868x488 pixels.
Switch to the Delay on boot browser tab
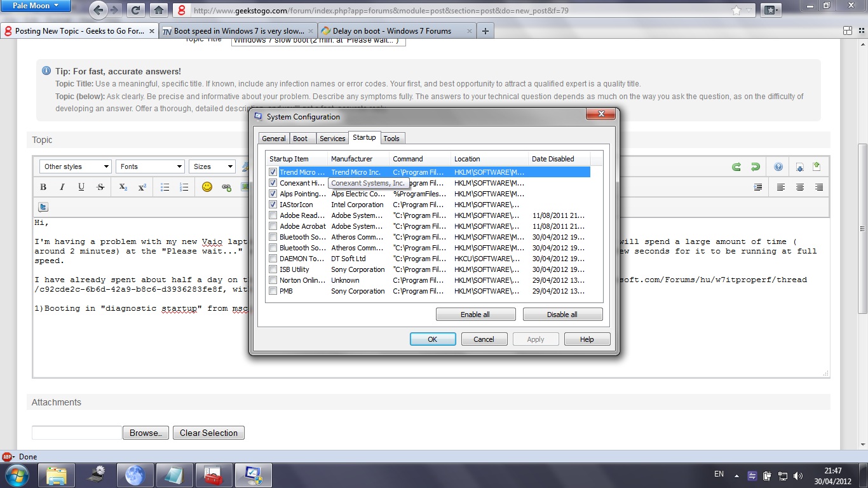click(x=397, y=30)
